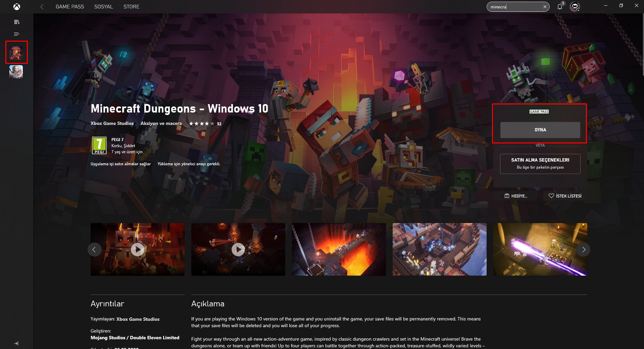644x349 pixels.
Task: Play the first trailer video thumbnail
Action: (x=138, y=249)
